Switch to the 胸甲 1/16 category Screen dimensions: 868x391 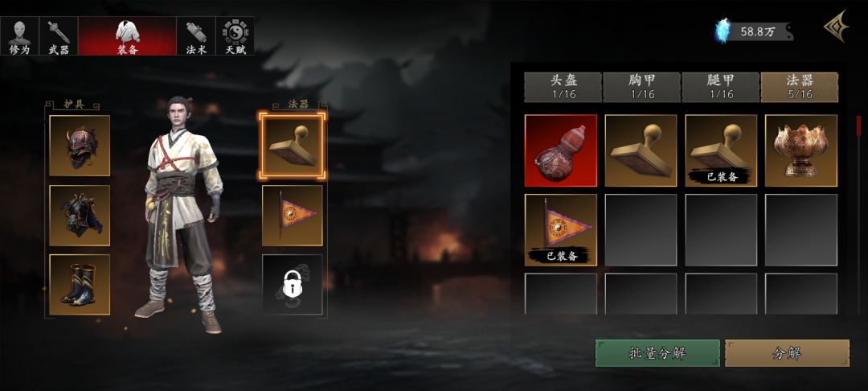click(641, 87)
